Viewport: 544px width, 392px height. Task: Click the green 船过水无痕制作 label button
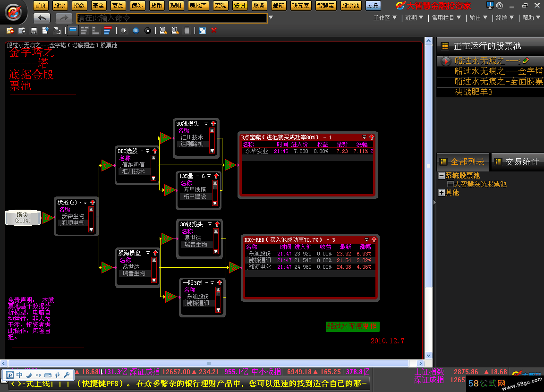[352, 326]
